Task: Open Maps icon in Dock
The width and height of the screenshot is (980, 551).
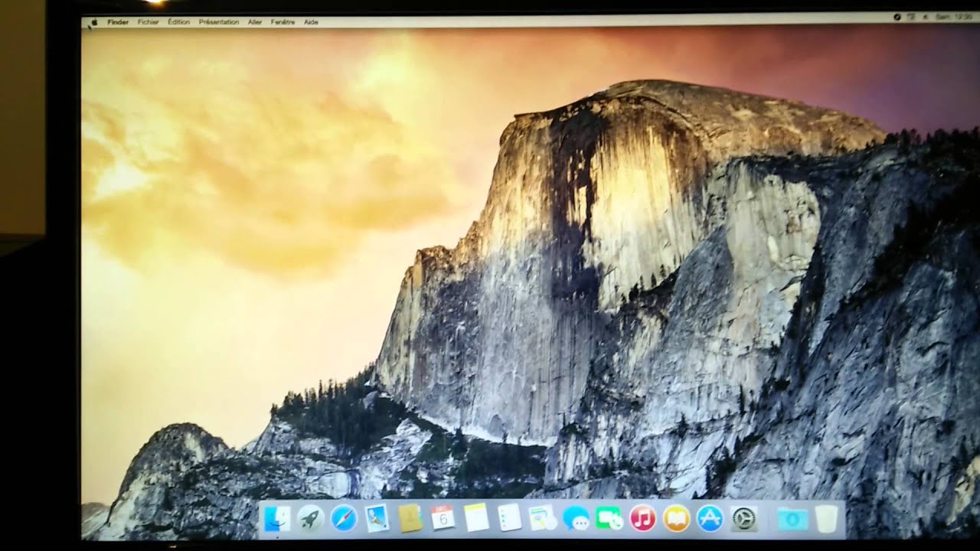Action: click(x=542, y=518)
